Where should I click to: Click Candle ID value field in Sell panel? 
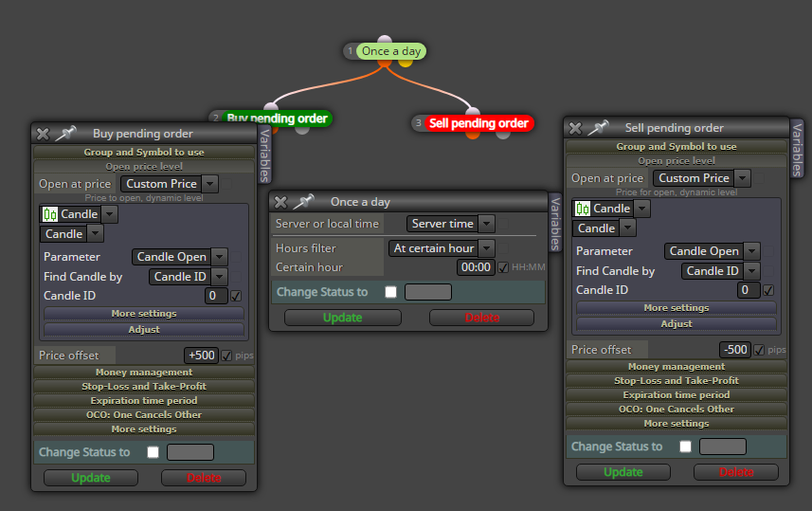point(749,290)
